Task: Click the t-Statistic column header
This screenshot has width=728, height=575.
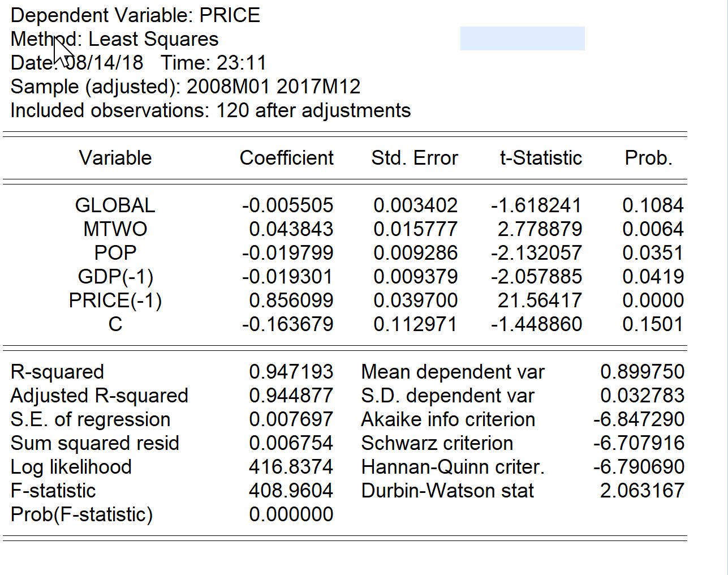Action: tap(541, 158)
